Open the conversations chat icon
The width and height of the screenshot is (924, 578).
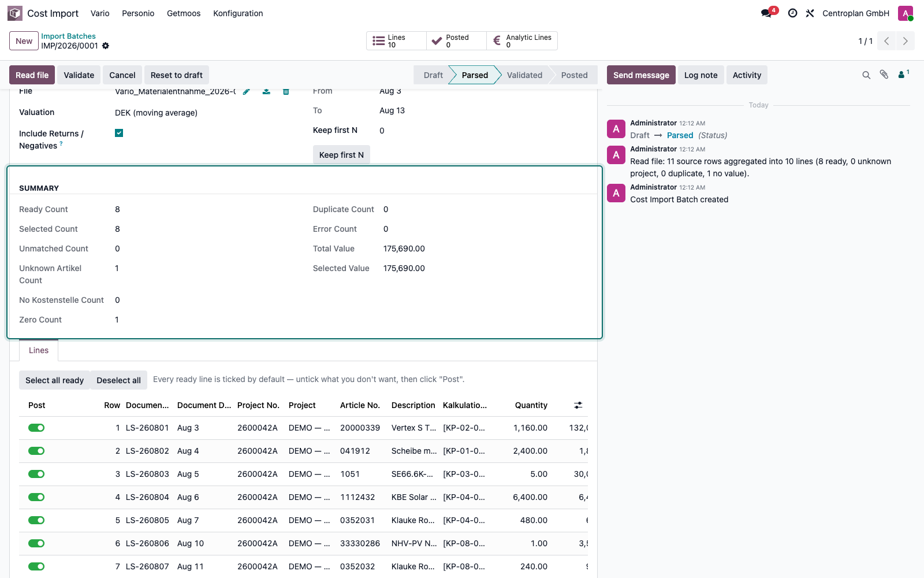click(x=767, y=13)
